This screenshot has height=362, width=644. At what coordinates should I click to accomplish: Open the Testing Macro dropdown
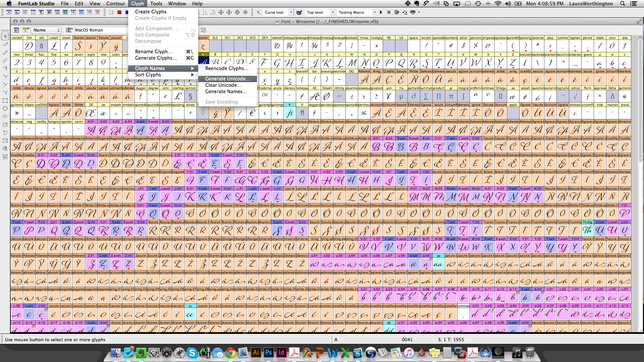coord(375,12)
